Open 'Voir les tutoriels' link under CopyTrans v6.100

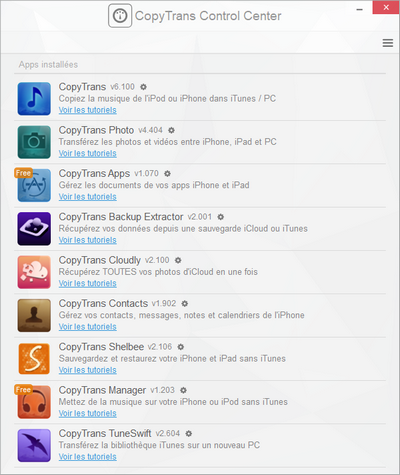pyautogui.click(x=88, y=110)
